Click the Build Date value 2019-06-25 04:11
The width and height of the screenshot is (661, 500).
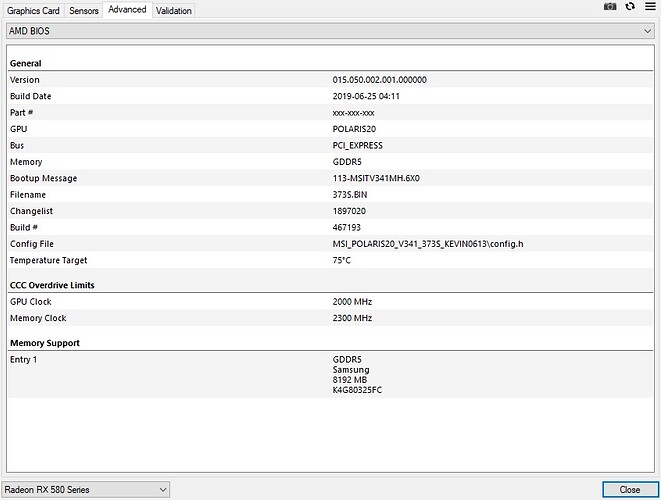(x=366, y=96)
